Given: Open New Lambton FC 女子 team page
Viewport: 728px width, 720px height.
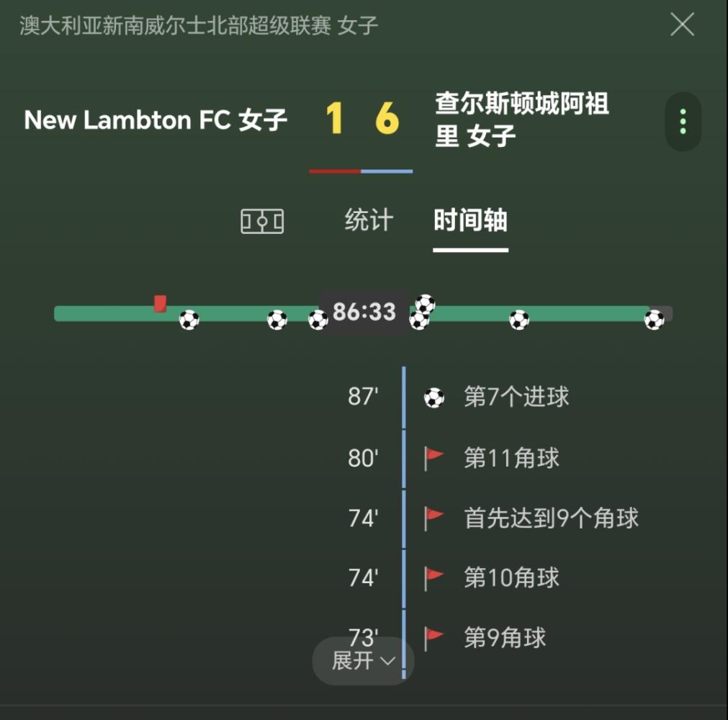Looking at the screenshot, I should 156,120.
